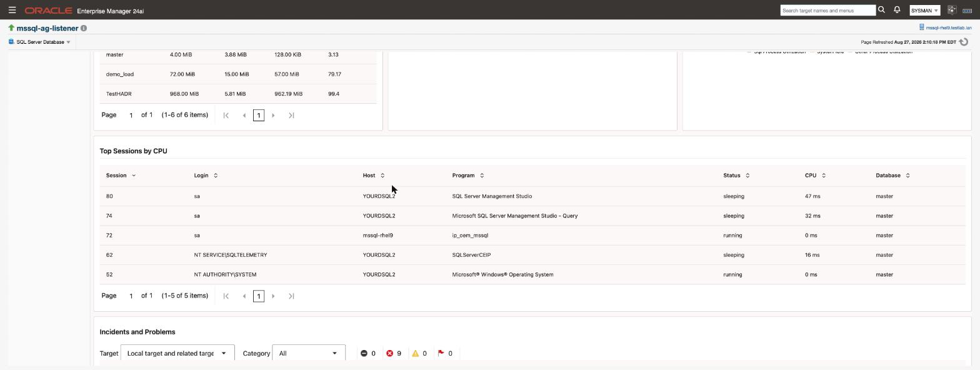This screenshot has height=370, width=980.
Task: Click the target info icon beside mssql-ag-listener
Action: coord(84,28)
